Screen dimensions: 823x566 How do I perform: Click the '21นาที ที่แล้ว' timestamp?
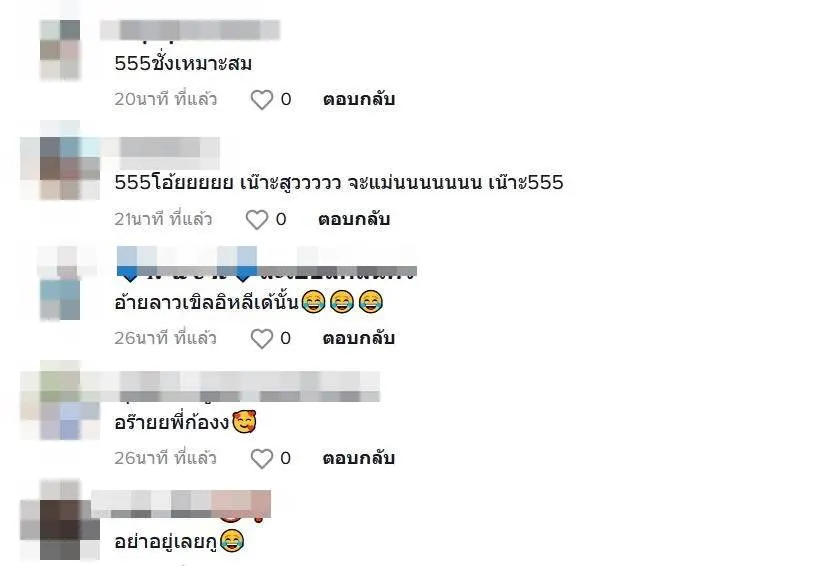tap(163, 219)
